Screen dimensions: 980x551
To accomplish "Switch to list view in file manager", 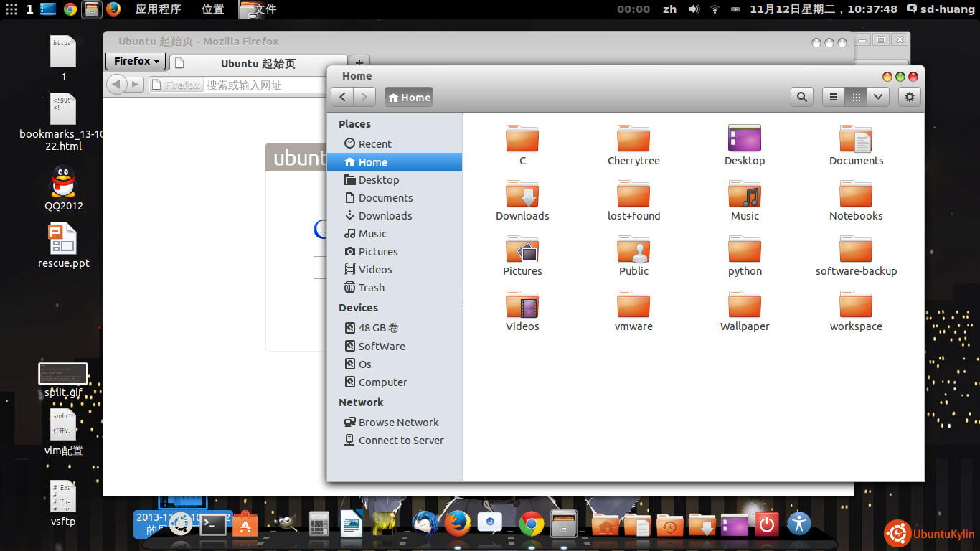I will click(x=833, y=97).
